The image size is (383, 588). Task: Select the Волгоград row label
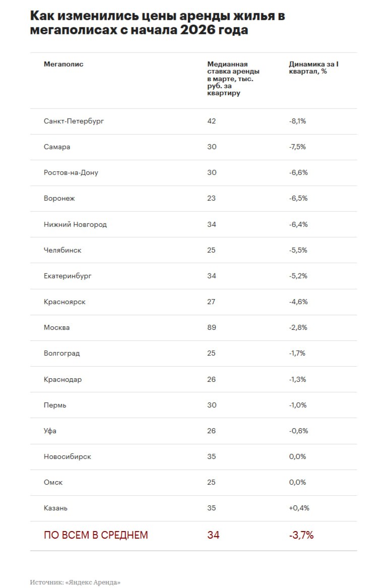[x=61, y=353]
